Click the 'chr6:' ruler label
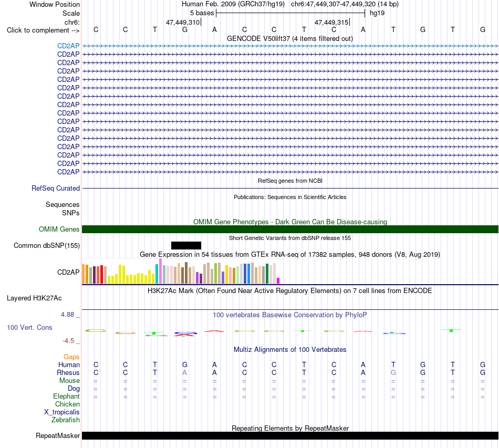 pyautogui.click(x=72, y=22)
